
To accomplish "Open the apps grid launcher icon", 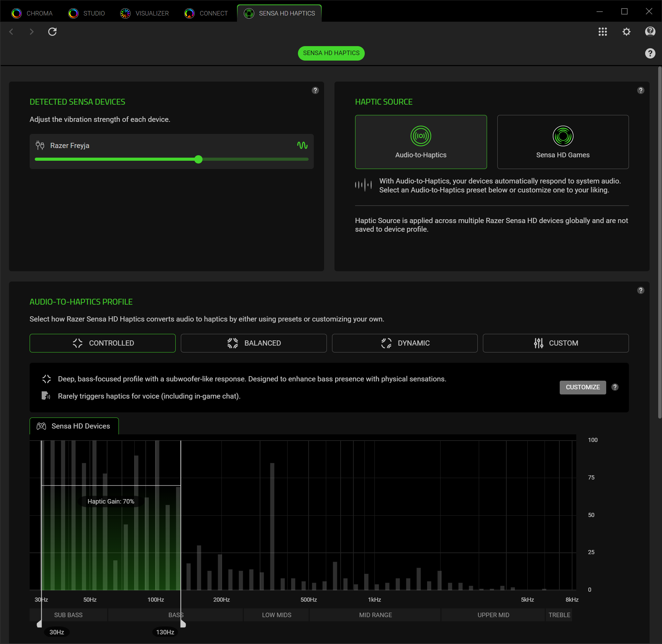I will click(x=602, y=32).
